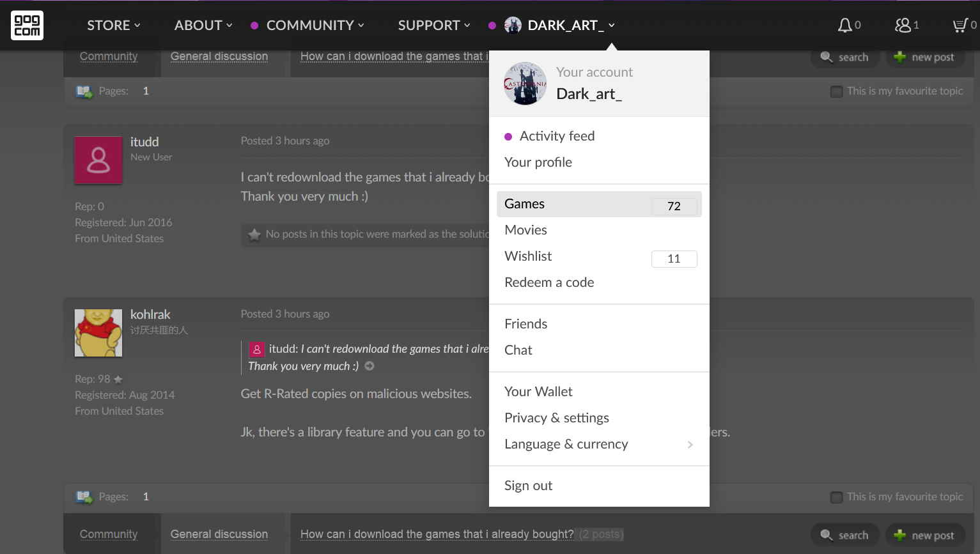
Task: Click the bottom topic title link
Action: [x=437, y=534]
